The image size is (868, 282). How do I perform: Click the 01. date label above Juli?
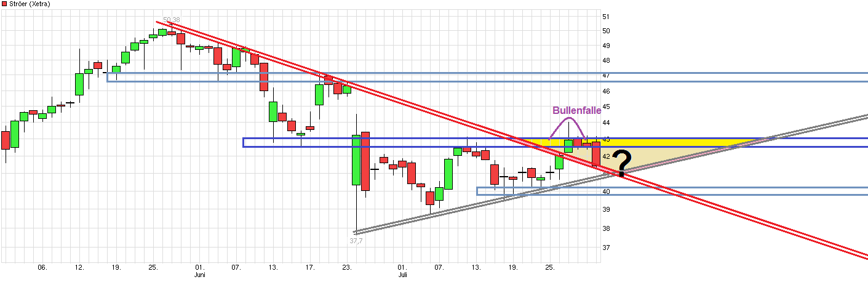(402, 268)
